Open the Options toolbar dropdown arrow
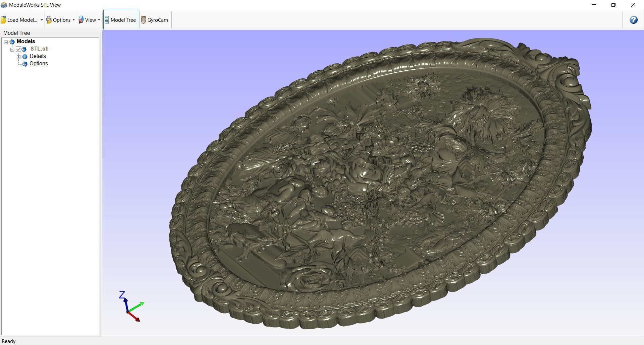644x345 pixels. [73, 20]
